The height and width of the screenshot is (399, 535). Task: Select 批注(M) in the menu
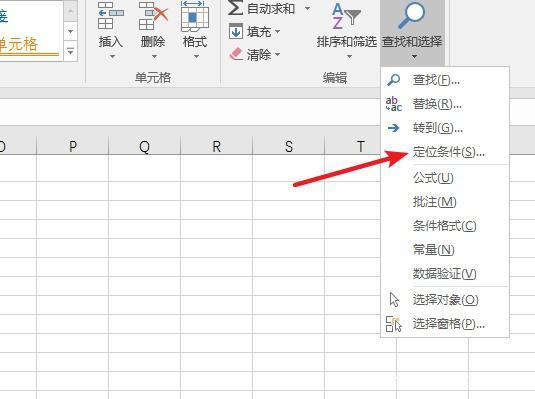tap(445, 202)
